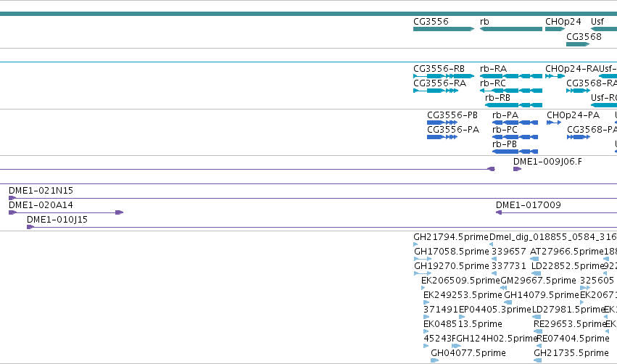Viewport: 617px width, 364px height.
Task: Click EST GH04077.5prime
Action: pos(434,360)
